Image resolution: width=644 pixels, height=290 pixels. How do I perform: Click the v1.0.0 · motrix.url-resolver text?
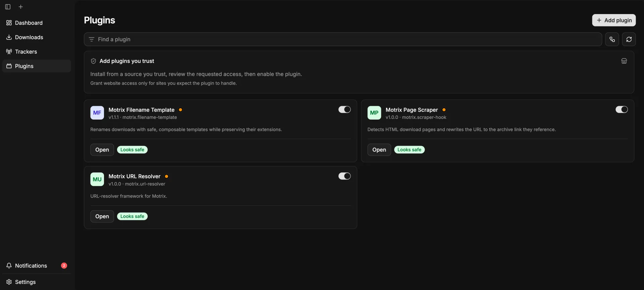[x=137, y=184]
